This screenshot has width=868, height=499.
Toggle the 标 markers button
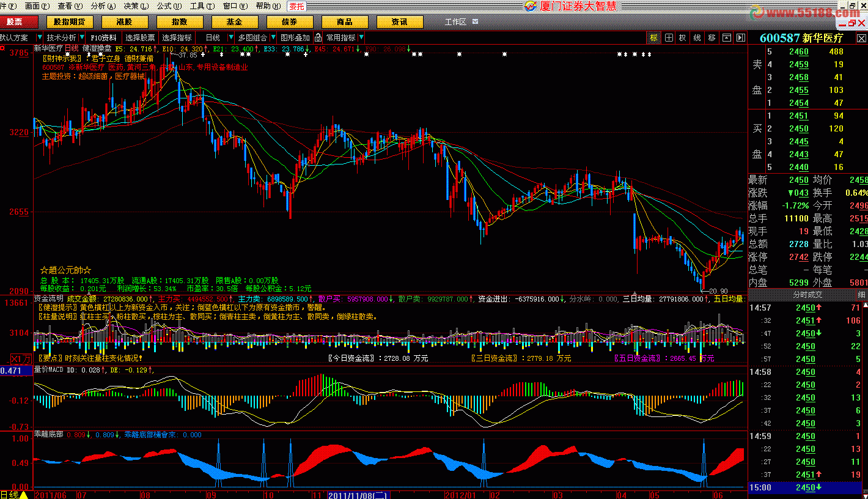click(654, 38)
